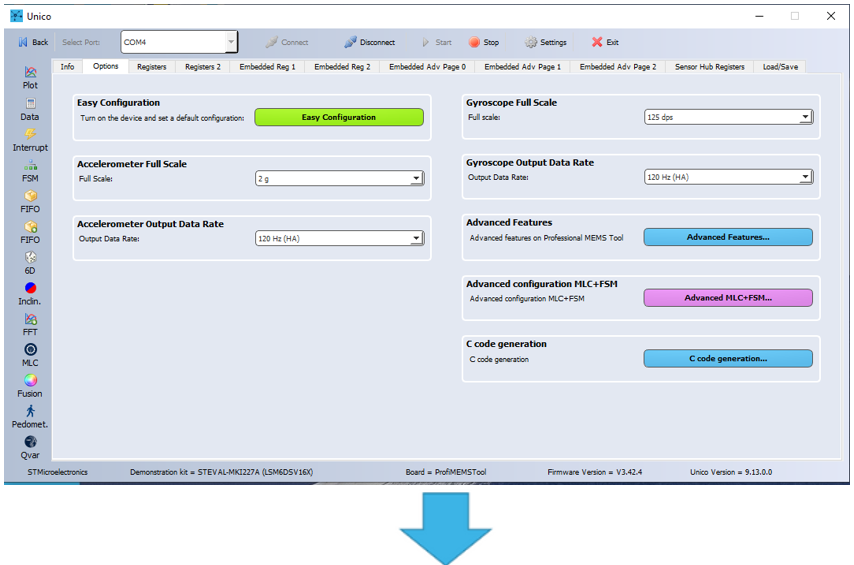This screenshot has height=565, width=854.
Task: Click the Connect toolbar button
Action: pyautogui.click(x=287, y=42)
